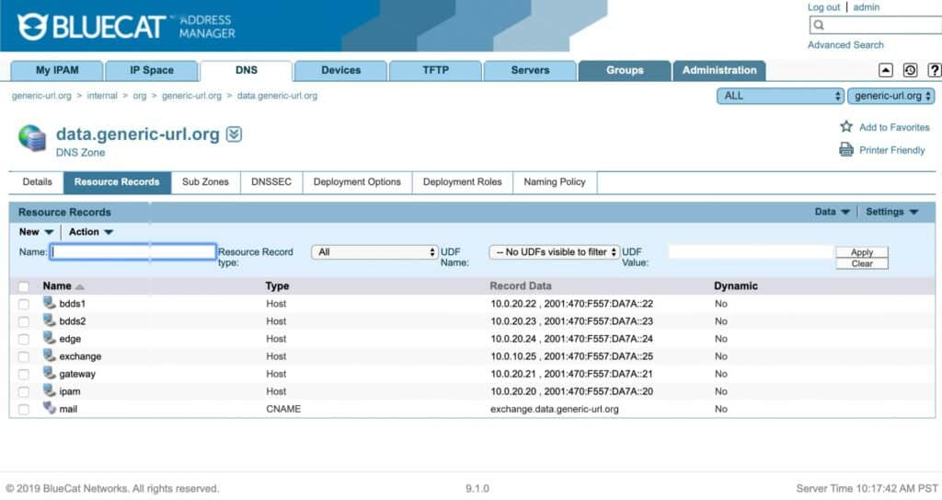Expand the data.generic-url.org zone menu chevron
This screenshot has height=500, width=942.
234,134
